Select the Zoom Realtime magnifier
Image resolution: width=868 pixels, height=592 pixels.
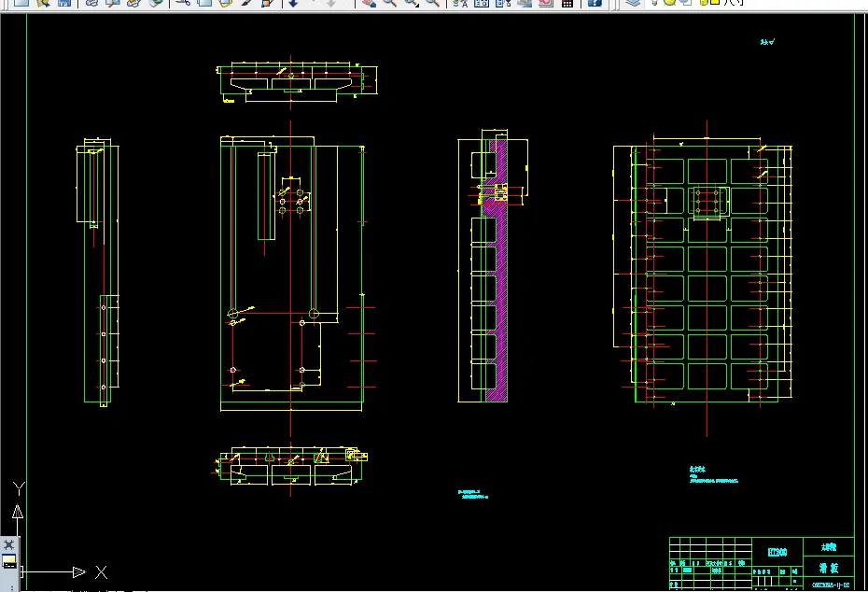tap(390, 2)
